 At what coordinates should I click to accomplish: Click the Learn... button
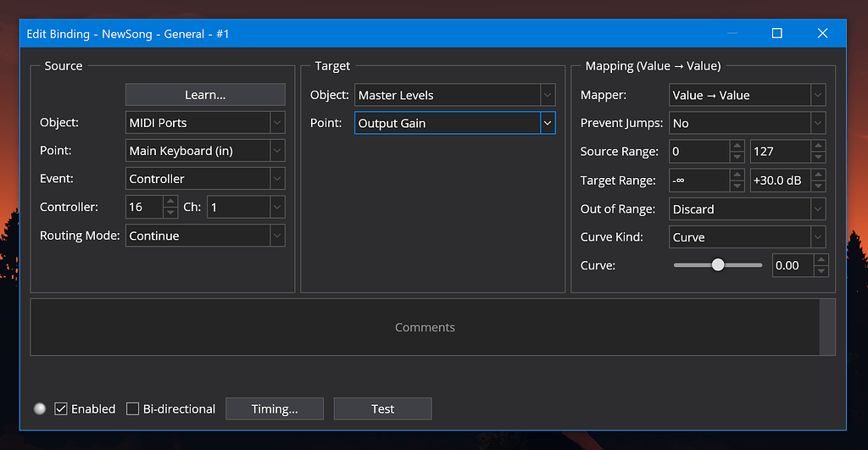tap(205, 95)
